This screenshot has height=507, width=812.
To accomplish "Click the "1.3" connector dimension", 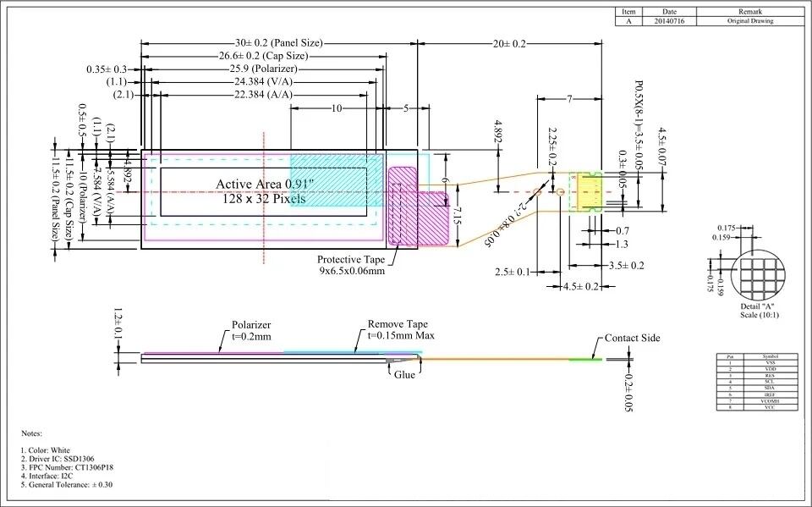I will [622, 244].
